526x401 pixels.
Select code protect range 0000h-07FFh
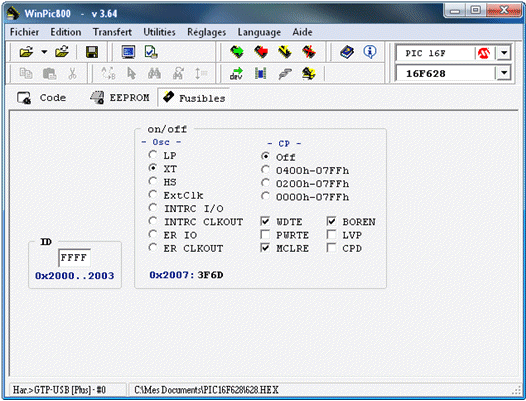[x=265, y=197]
